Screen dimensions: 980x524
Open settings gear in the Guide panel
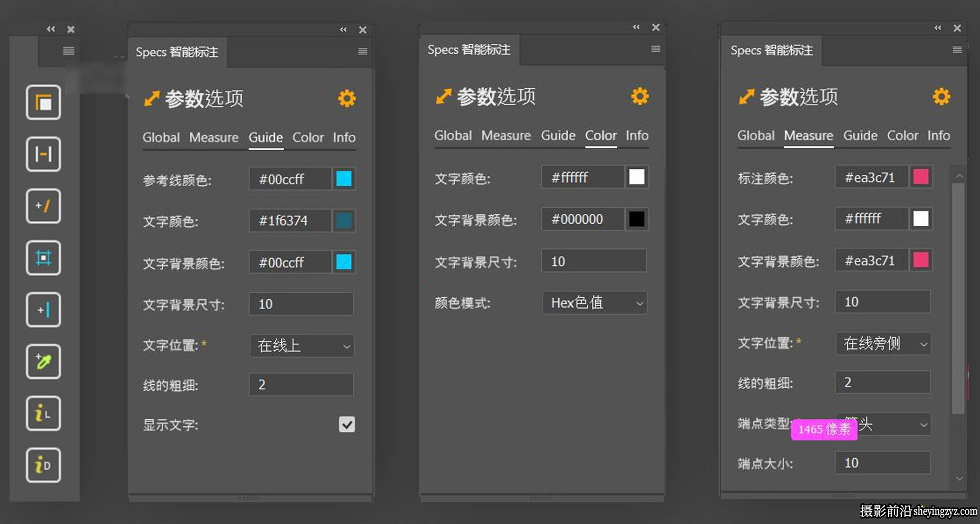pos(347,99)
